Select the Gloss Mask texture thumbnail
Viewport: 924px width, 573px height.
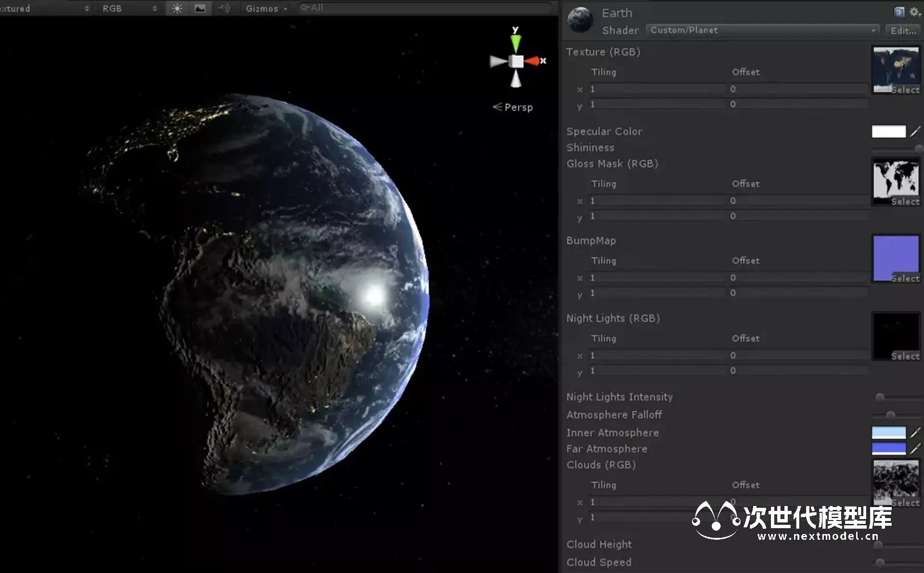(x=896, y=179)
